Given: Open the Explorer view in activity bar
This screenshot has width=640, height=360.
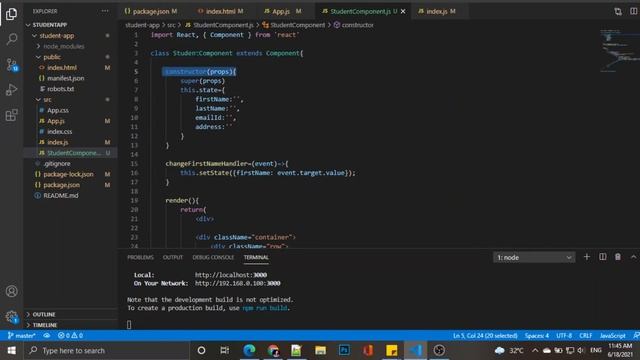Looking at the screenshot, I should 11,14.
